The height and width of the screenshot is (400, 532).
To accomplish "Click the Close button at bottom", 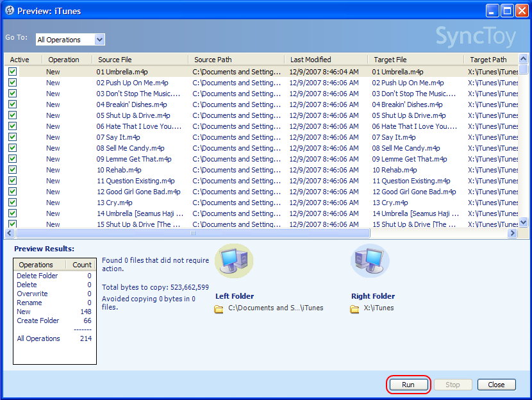I will pyautogui.click(x=496, y=385).
